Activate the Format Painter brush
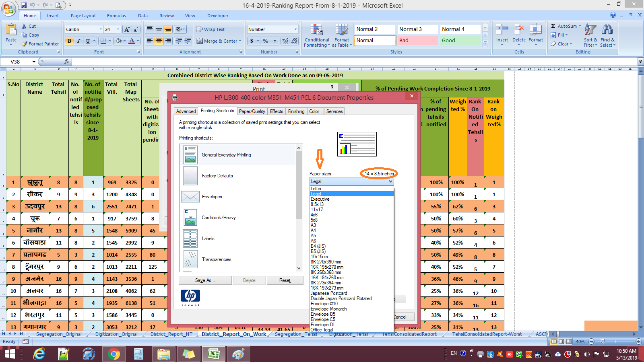The image size is (644, 362). pos(25,44)
